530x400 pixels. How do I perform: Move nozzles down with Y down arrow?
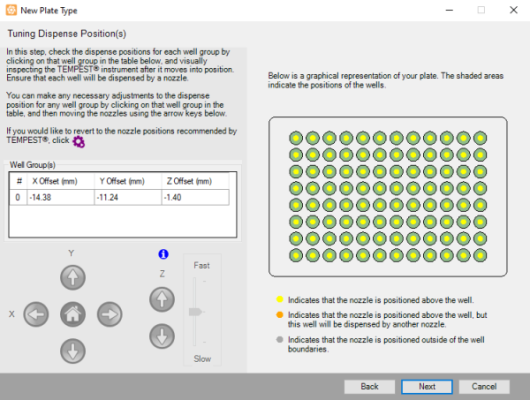click(73, 351)
